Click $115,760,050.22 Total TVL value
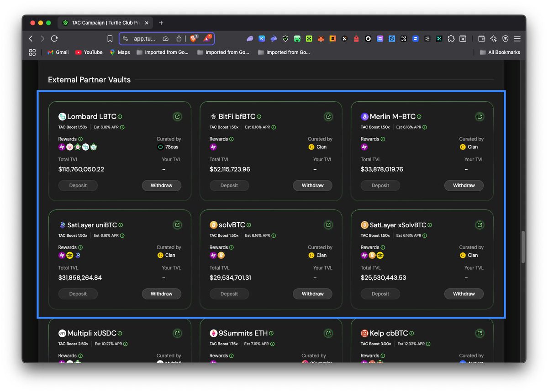 point(81,169)
